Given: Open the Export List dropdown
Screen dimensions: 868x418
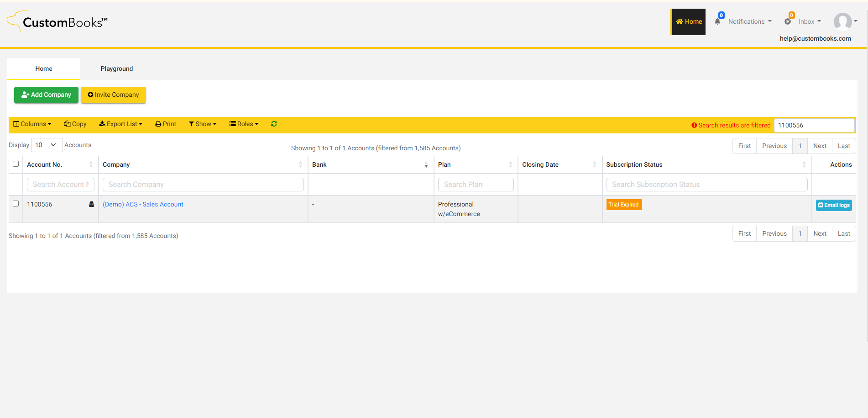Looking at the screenshot, I should [x=121, y=124].
